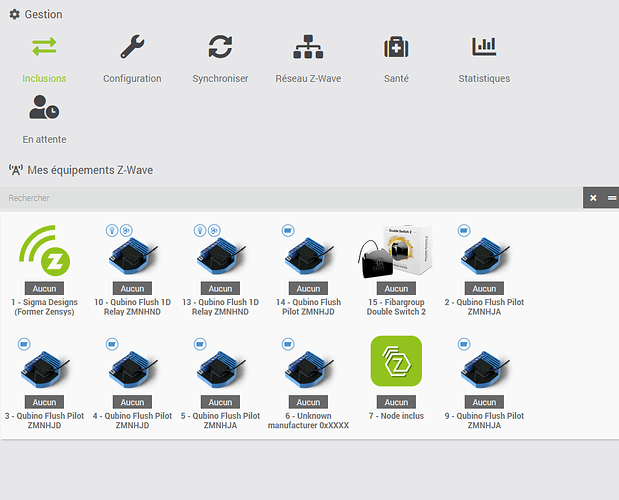
Task: Click the Gestion gear icon
Action: coord(15,15)
